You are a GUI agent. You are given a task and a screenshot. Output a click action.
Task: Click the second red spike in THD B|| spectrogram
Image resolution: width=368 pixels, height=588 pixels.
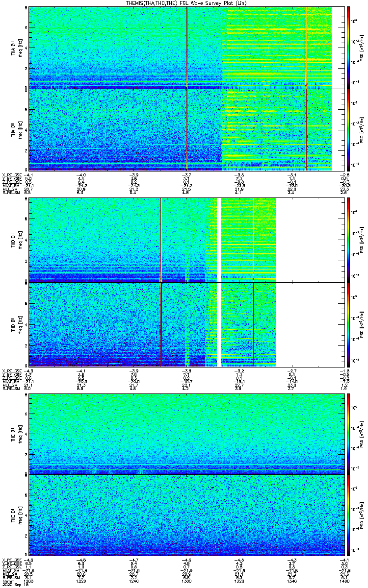pyautogui.click(x=253, y=324)
